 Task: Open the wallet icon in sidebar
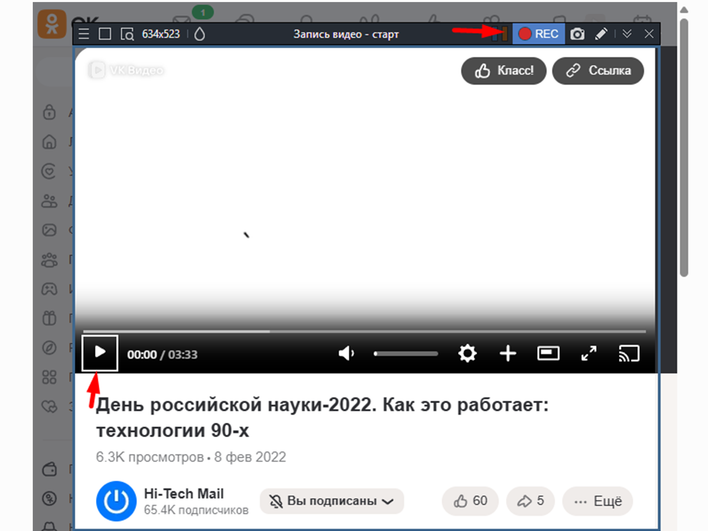49,469
